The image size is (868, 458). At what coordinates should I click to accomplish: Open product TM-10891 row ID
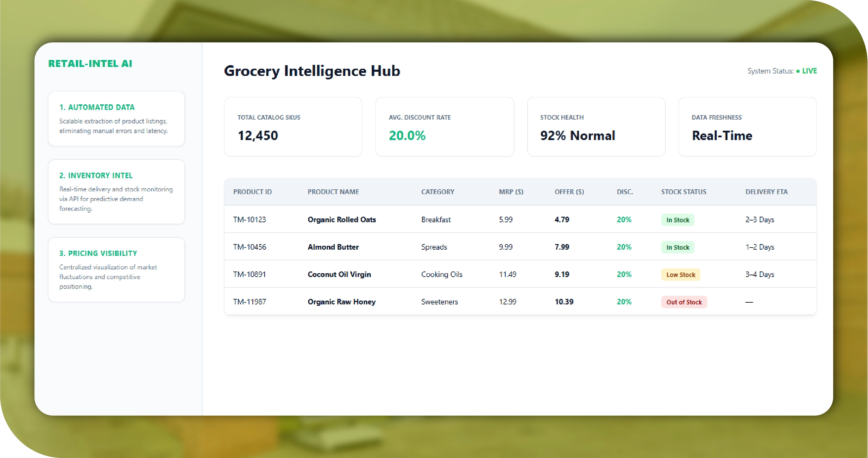pos(249,274)
